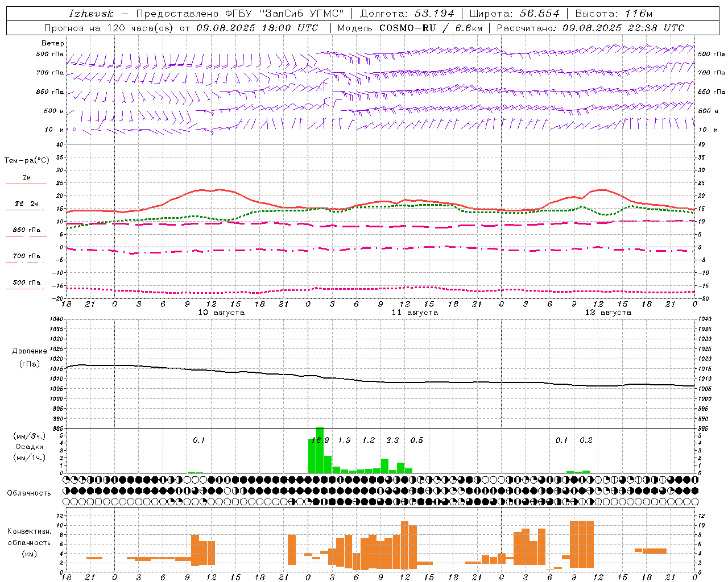Select the Модель COSMO-RU / 6.6км label

(x=410, y=28)
